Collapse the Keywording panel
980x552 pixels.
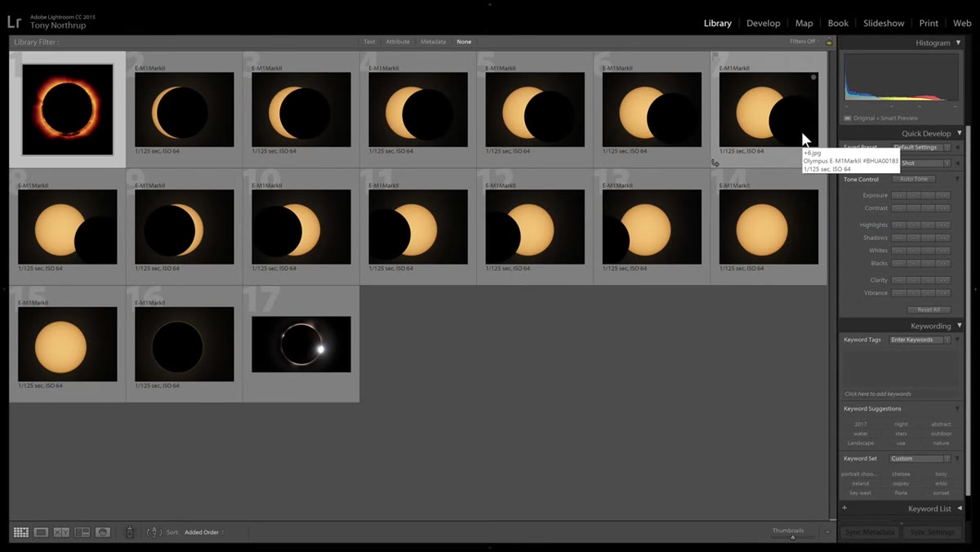(959, 326)
